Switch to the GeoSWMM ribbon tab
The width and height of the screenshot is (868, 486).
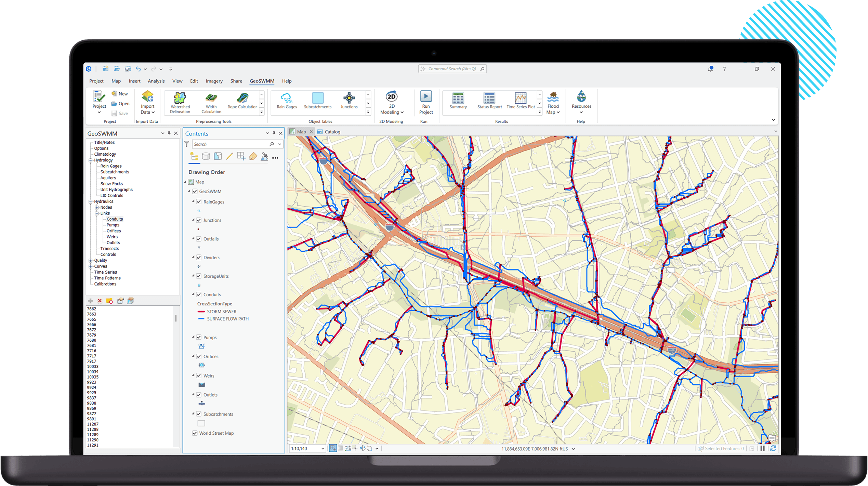262,81
